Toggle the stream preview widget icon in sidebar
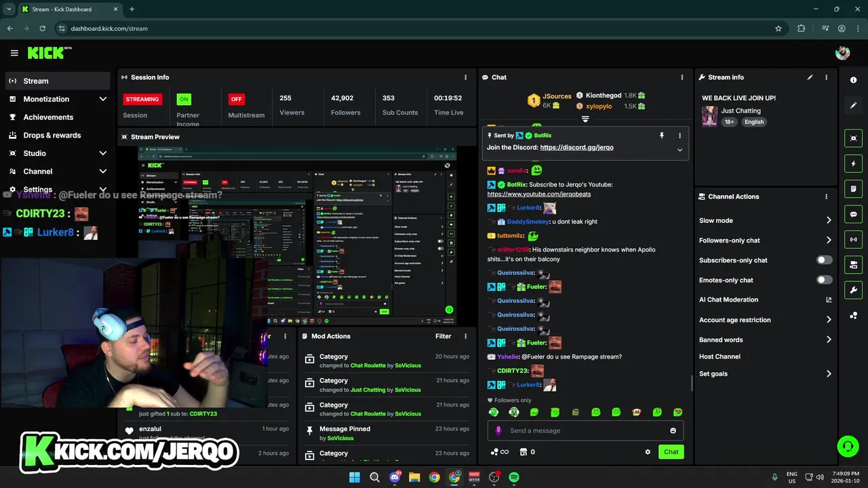Viewport: 868px width, 488px height. (854, 138)
